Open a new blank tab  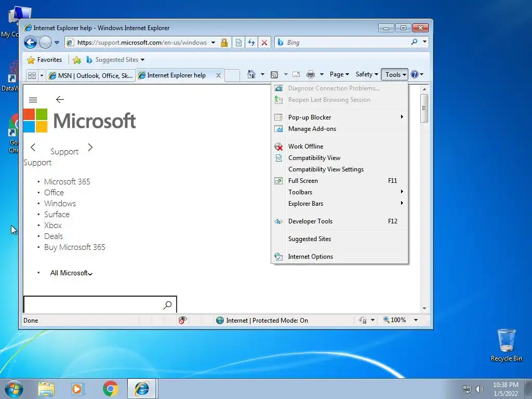[232, 75]
